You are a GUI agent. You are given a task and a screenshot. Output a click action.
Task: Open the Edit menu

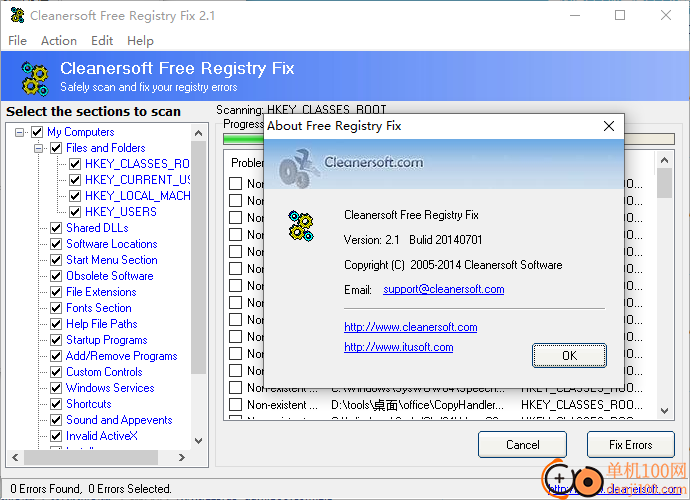[102, 41]
